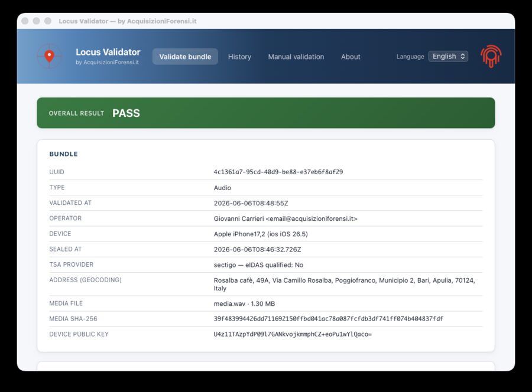Go to the About tab
Screen dimensions: 532x392
point(351,57)
